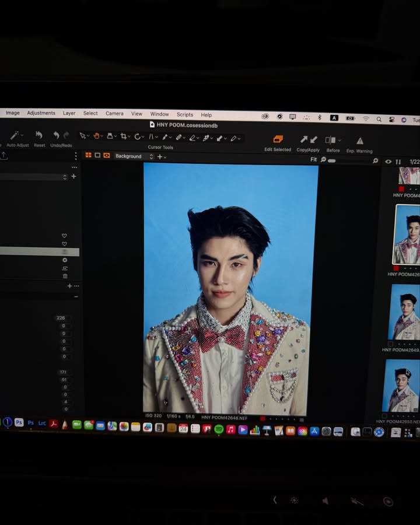Click the red color tag under selected thumbnail
Viewport: 420px width, 525px height.
point(396,268)
